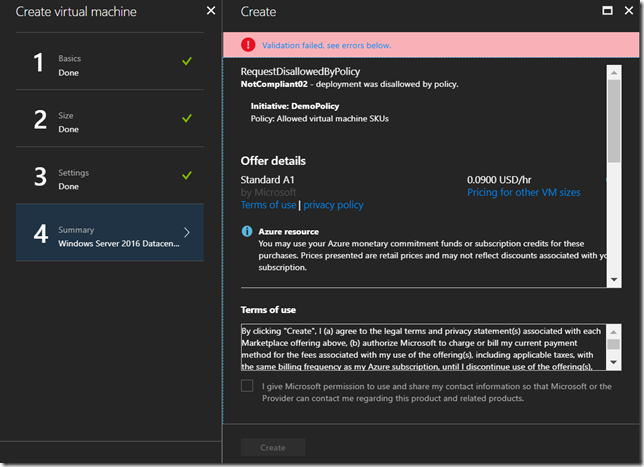Viewport: 644px width, 467px height.
Task: Click the summary pane scrollbar thumb
Action: 614,121
